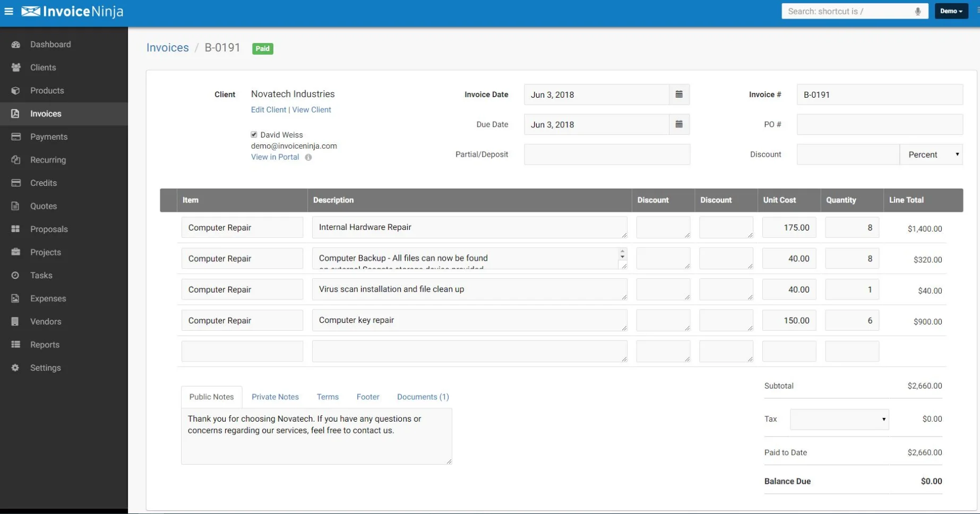The height and width of the screenshot is (514, 980).
Task: Click the Partial/Deposit input field
Action: (x=607, y=155)
